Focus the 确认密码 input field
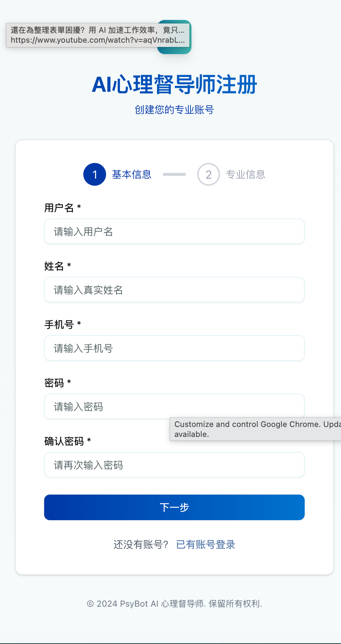Image resolution: width=341 pixels, height=644 pixels. 174,465
